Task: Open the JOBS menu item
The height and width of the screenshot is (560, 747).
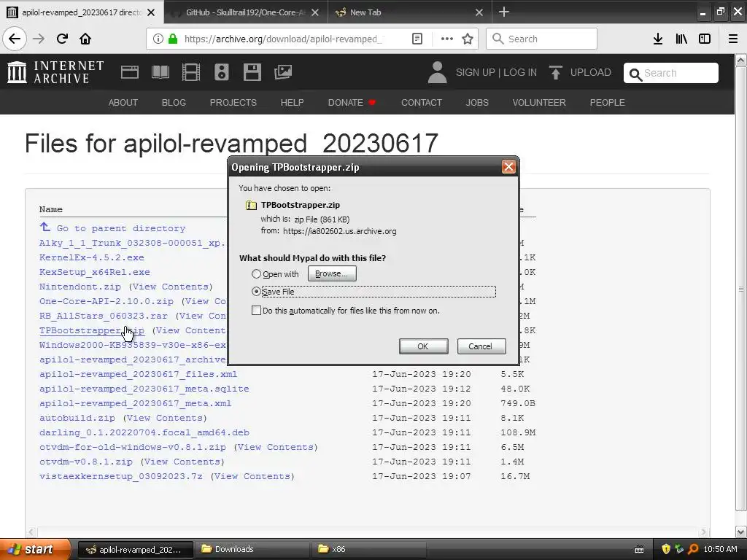Action: click(477, 102)
